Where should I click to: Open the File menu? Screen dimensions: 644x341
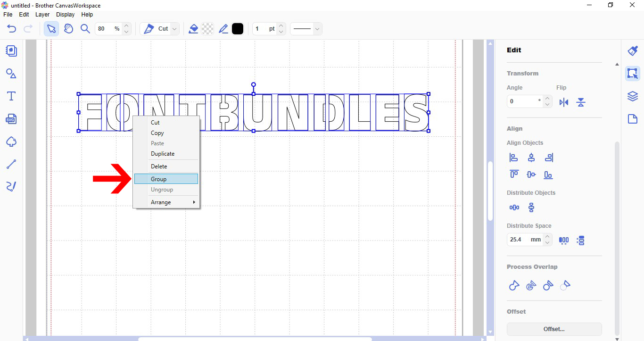tap(8, 15)
